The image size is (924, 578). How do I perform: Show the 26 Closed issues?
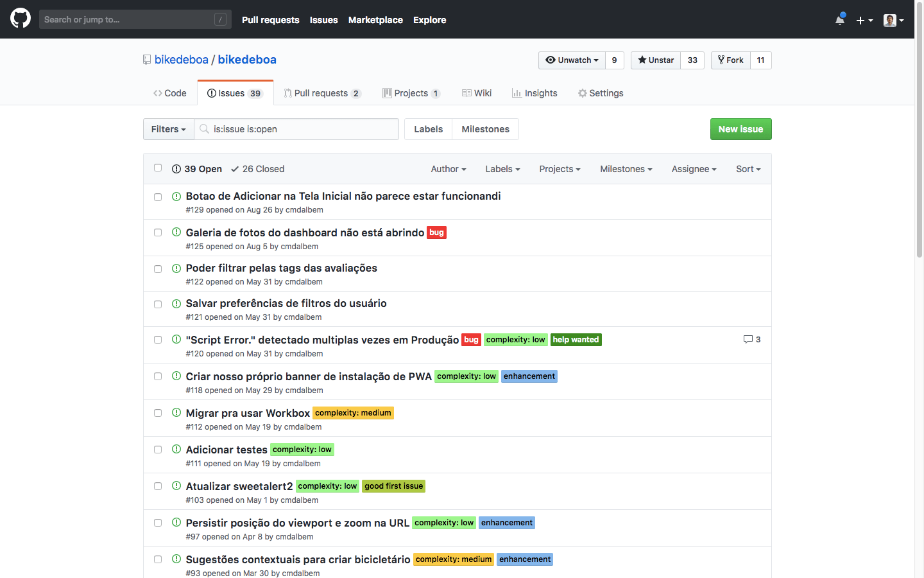click(257, 169)
